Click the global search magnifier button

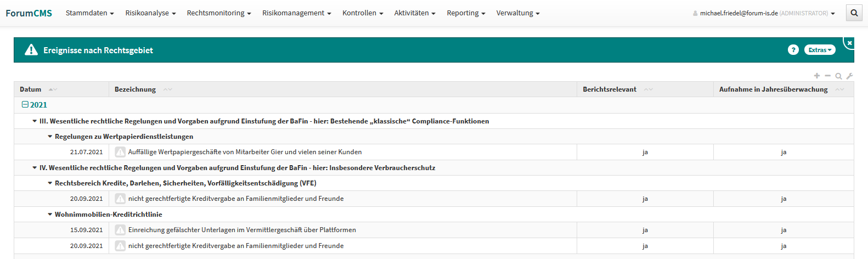[854, 13]
